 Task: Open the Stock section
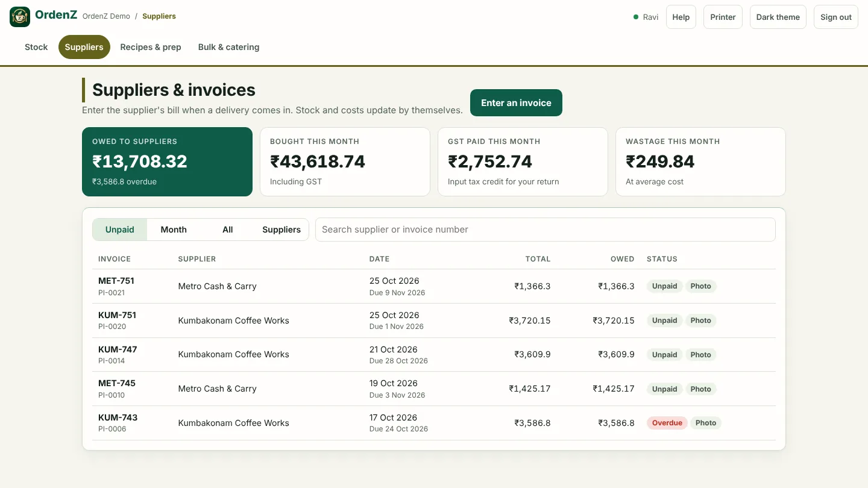(x=36, y=47)
